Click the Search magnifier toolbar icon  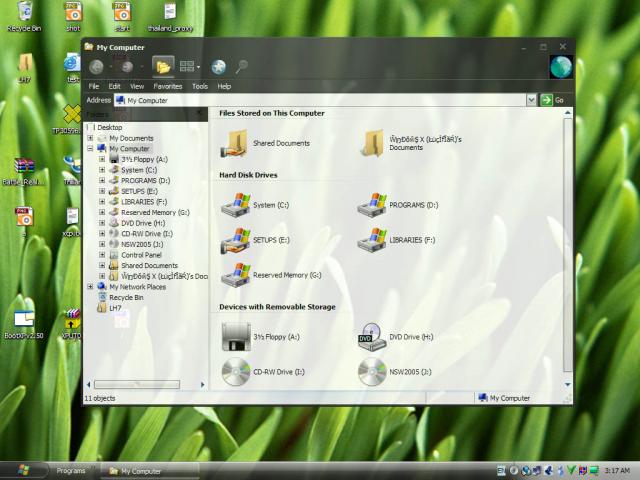(x=241, y=67)
